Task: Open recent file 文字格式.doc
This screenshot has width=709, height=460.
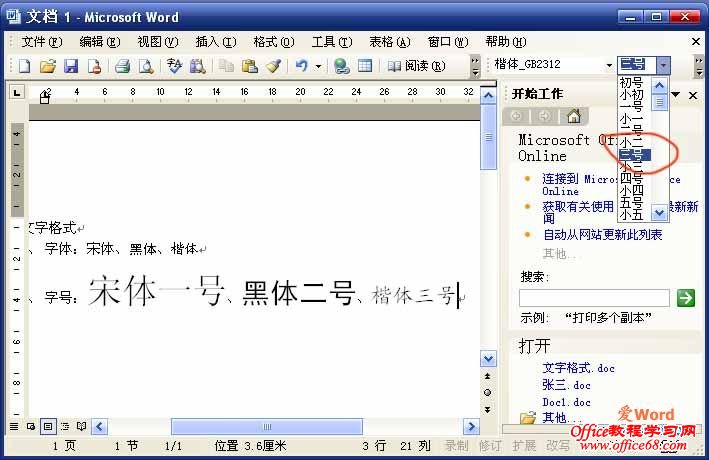Action: 578,368
